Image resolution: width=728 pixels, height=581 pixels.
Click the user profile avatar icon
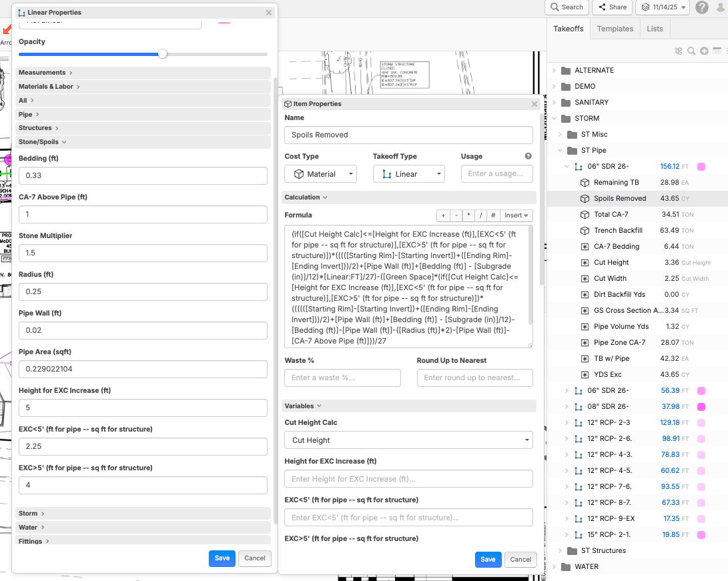pyautogui.click(x=720, y=7)
